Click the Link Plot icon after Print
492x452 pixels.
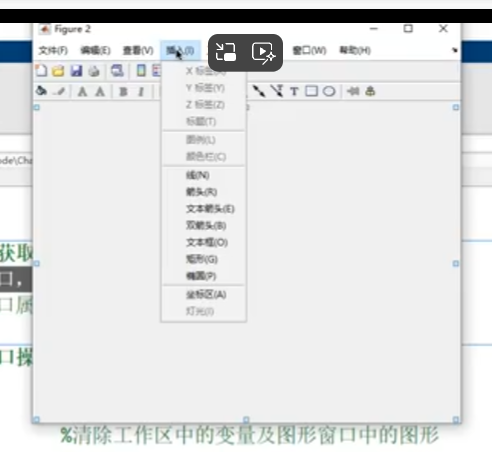[117, 71]
